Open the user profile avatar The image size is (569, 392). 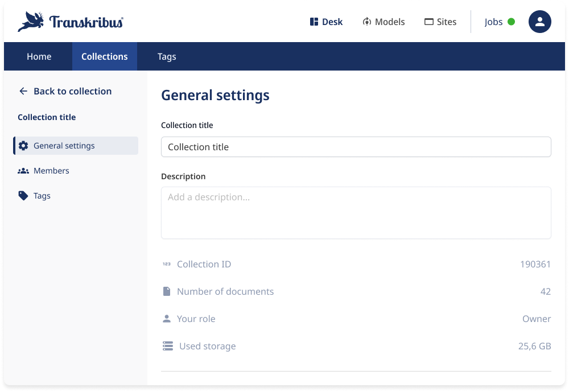[539, 22]
